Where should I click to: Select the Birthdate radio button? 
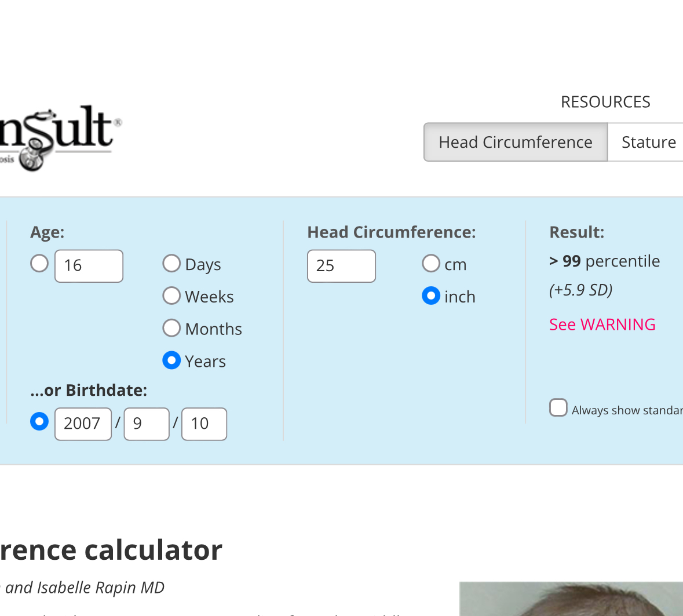coord(39,421)
